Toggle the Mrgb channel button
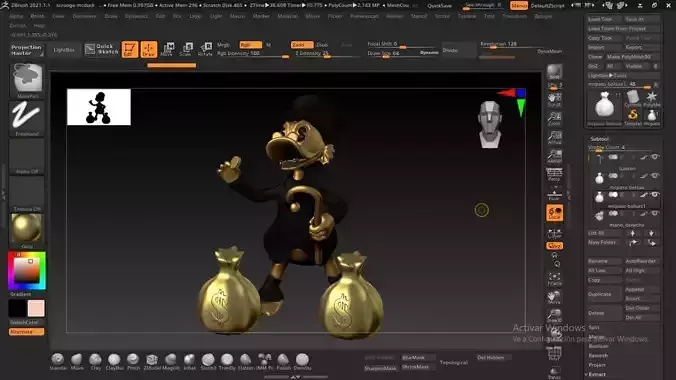The image size is (676, 380). pyautogui.click(x=224, y=45)
